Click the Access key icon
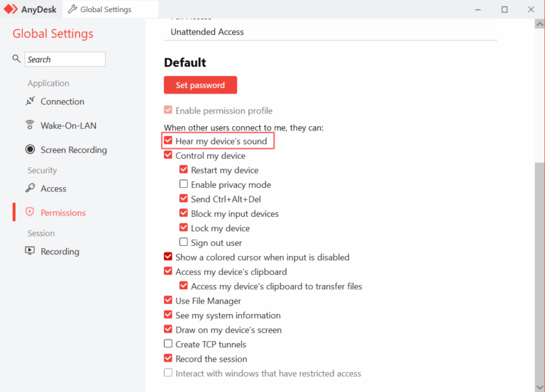 [x=31, y=188]
